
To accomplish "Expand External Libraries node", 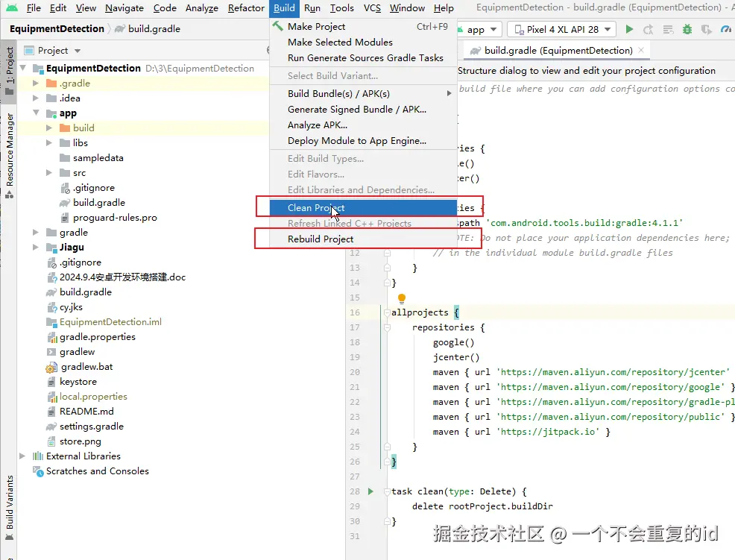I will 22,456.
